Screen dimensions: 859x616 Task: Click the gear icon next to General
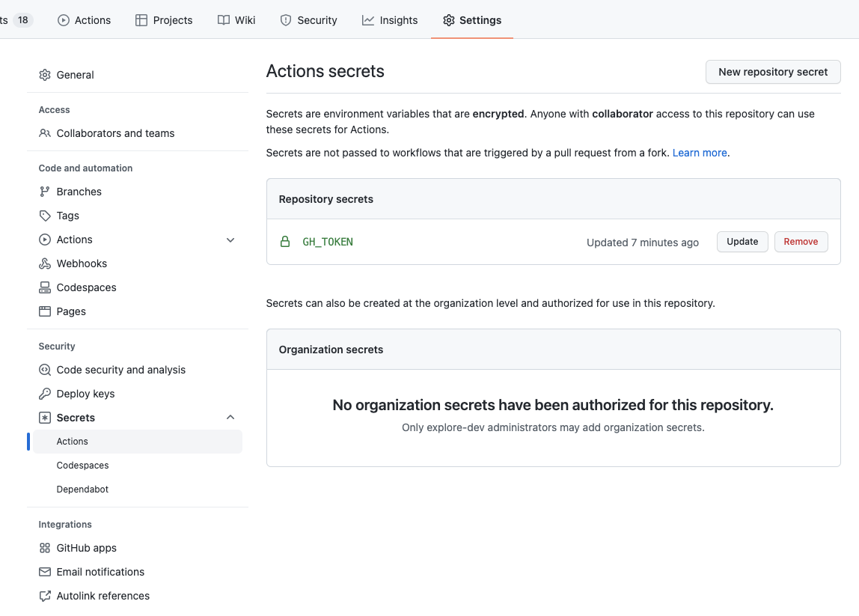(x=45, y=75)
